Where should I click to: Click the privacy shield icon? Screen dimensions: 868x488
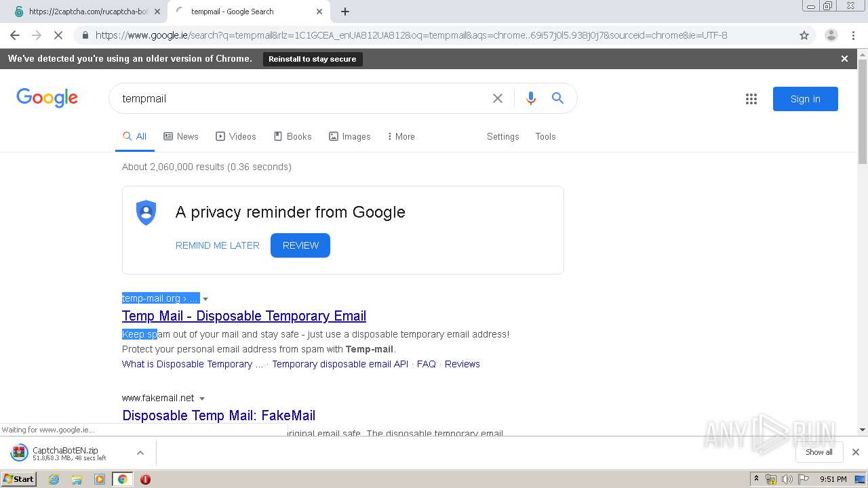click(146, 213)
